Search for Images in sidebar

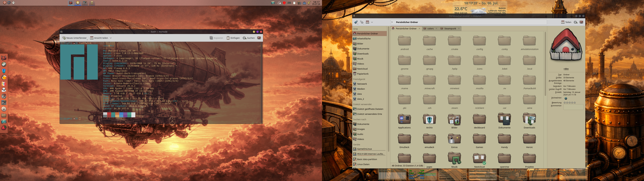tap(369, 129)
